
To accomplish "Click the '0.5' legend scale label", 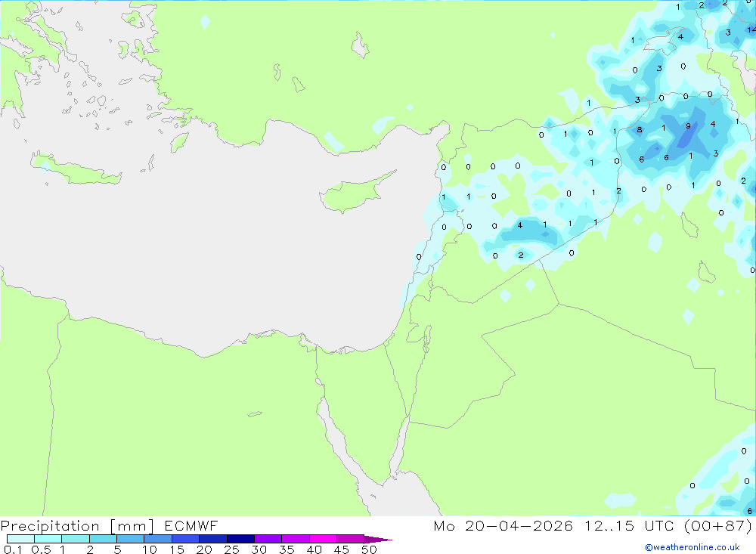I will point(41,549).
